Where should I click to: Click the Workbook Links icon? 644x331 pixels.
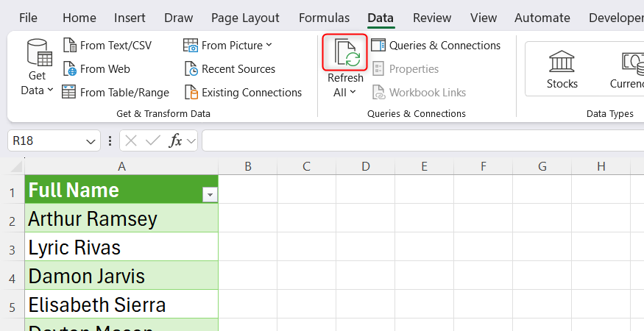pos(378,93)
